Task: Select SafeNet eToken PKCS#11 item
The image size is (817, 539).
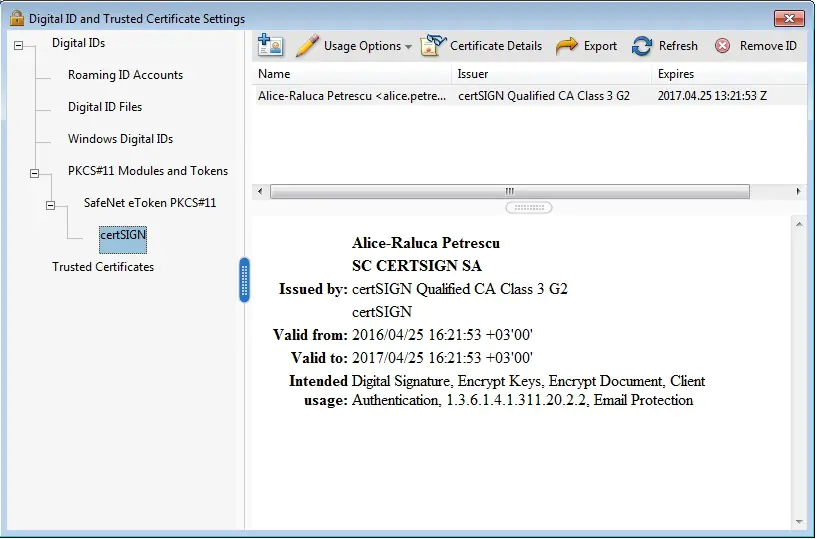Action: click(150, 203)
